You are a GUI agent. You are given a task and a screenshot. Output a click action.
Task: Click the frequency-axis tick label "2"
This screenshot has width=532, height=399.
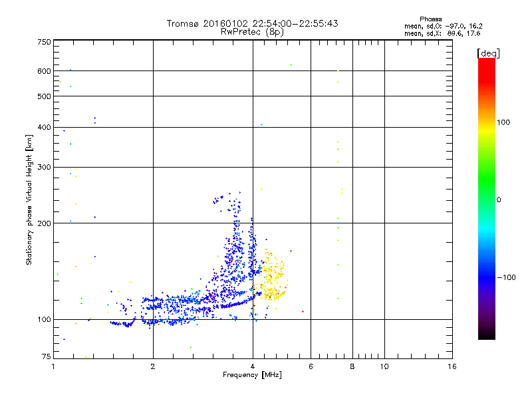tap(153, 366)
